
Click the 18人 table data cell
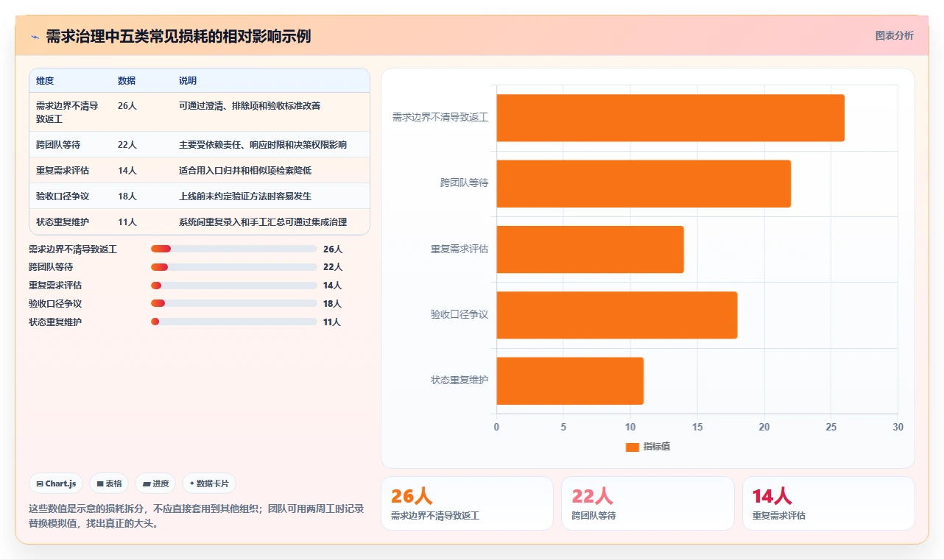click(x=127, y=196)
